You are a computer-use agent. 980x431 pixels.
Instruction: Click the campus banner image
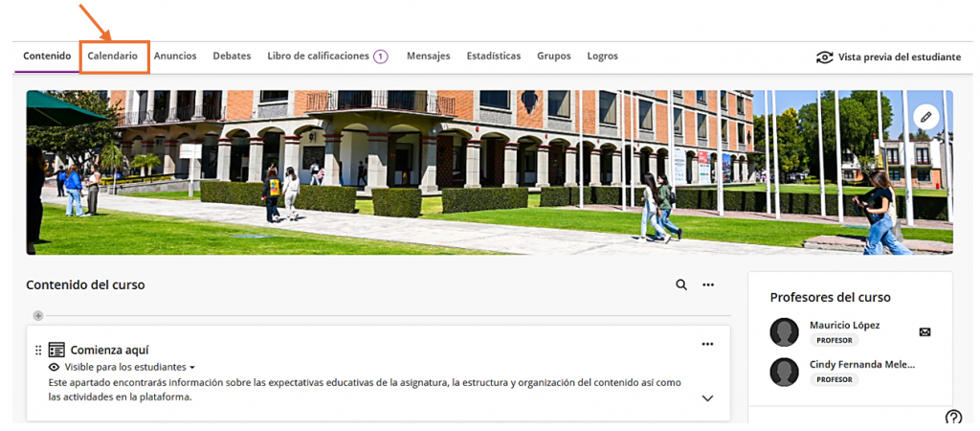pyautogui.click(x=489, y=172)
